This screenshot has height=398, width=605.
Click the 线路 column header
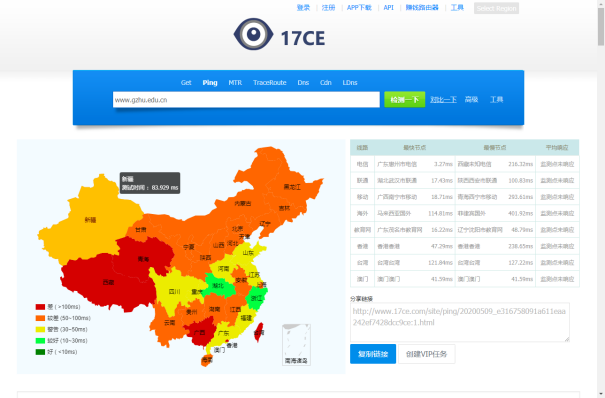point(362,147)
